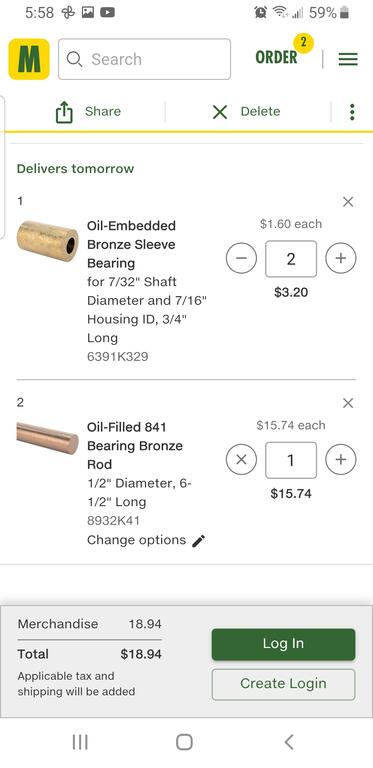
Task: Edit the quantity field showing 2
Action: (x=291, y=259)
